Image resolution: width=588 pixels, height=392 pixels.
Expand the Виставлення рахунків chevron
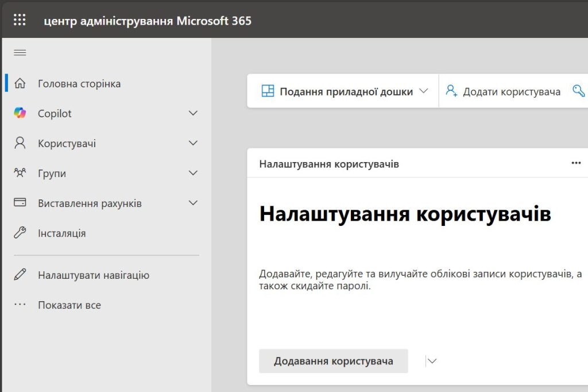pyautogui.click(x=193, y=203)
